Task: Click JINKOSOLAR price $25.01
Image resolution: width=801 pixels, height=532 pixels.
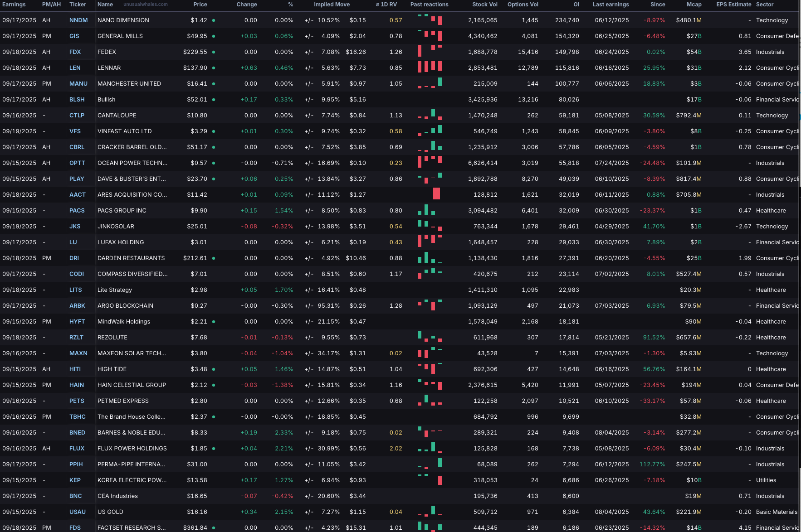Action: click(197, 227)
